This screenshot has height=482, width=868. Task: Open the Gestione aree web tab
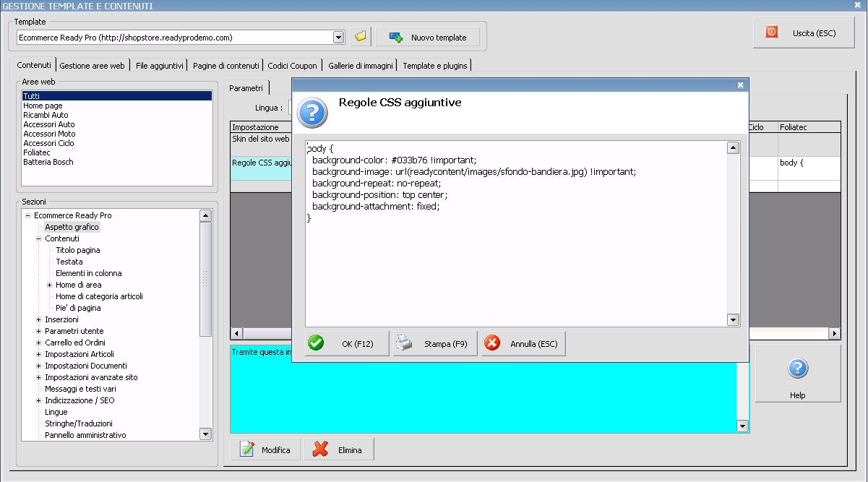tap(93, 66)
